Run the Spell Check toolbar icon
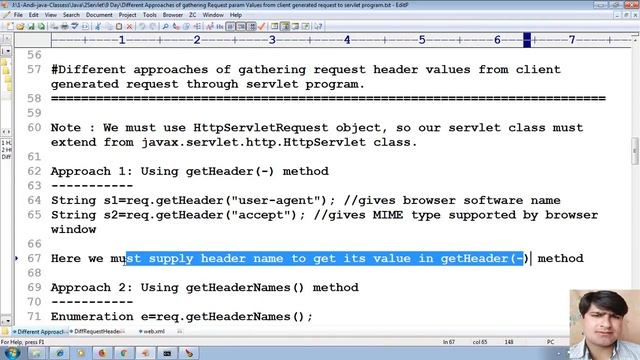This screenshot has height=360, width=640. [75, 27]
